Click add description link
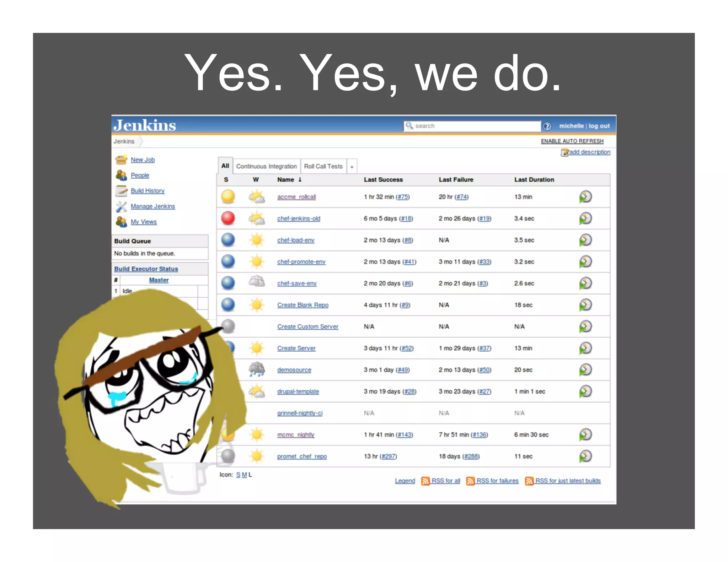728x562 pixels. (589, 152)
